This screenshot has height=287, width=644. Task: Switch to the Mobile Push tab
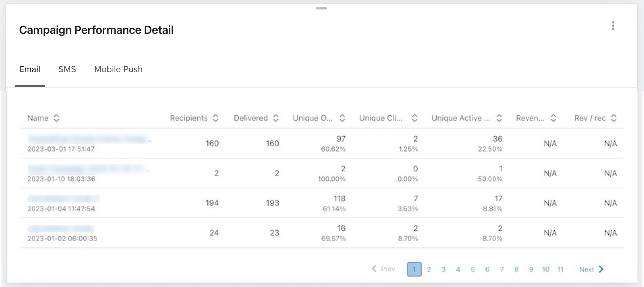[118, 69]
